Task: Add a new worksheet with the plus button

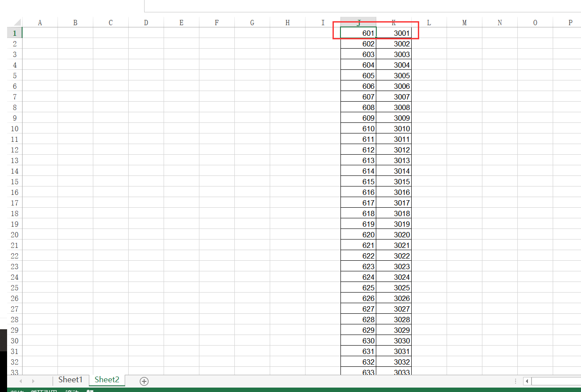Action: pyautogui.click(x=144, y=380)
